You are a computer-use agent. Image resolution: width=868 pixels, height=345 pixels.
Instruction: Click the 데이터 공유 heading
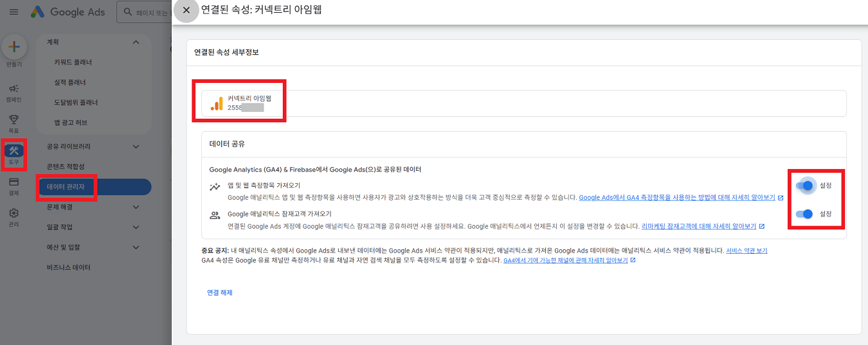point(227,144)
